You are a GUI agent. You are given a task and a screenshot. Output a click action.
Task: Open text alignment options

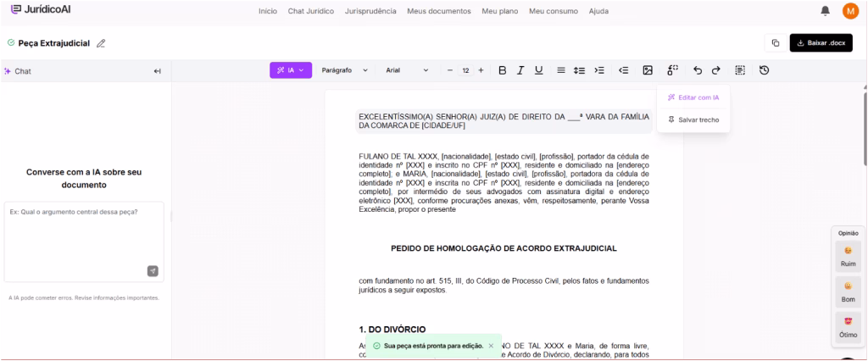pos(561,70)
